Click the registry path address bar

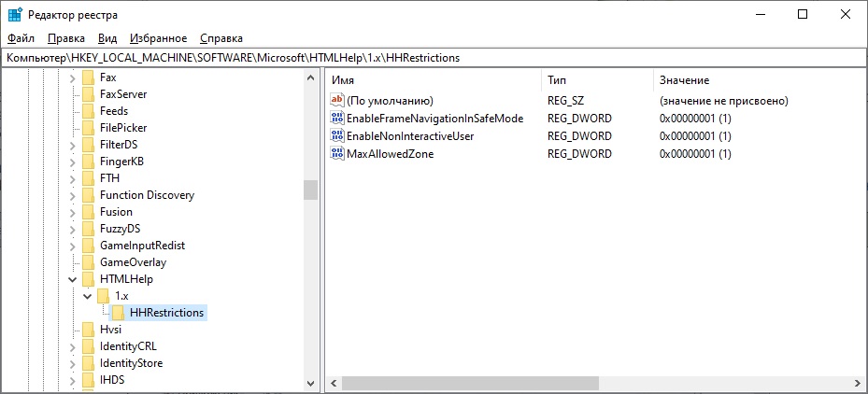[434, 58]
